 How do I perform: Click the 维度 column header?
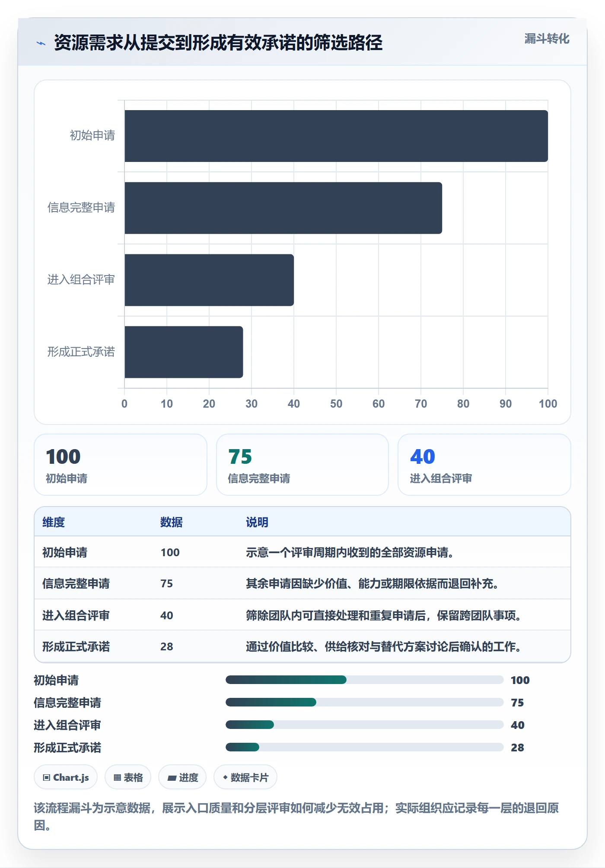click(x=54, y=522)
